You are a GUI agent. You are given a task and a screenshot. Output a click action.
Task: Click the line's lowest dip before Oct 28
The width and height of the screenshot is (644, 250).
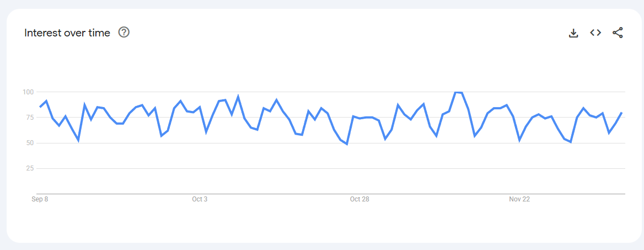347,144
